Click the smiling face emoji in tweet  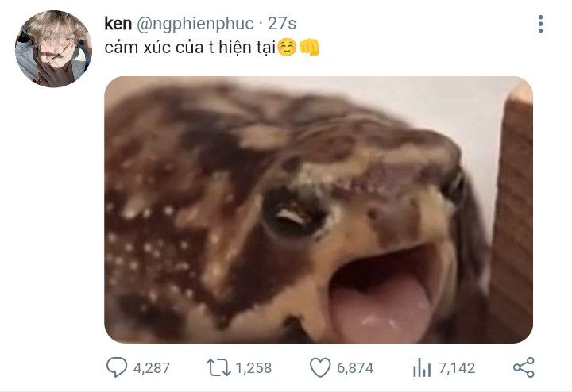pos(287,48)
